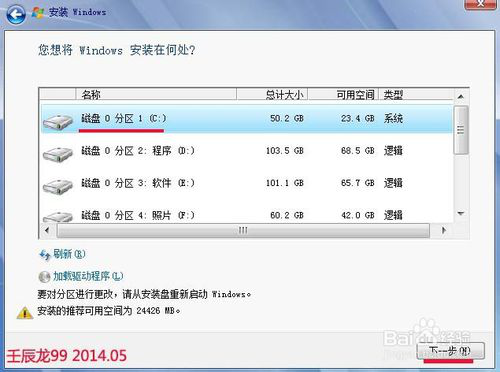Close the Windows setup window

[480, 4]
